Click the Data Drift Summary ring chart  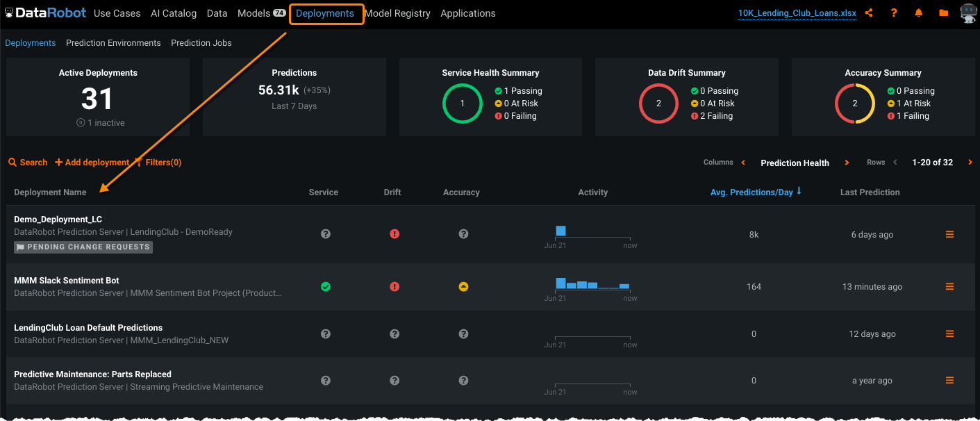(658, 104)
